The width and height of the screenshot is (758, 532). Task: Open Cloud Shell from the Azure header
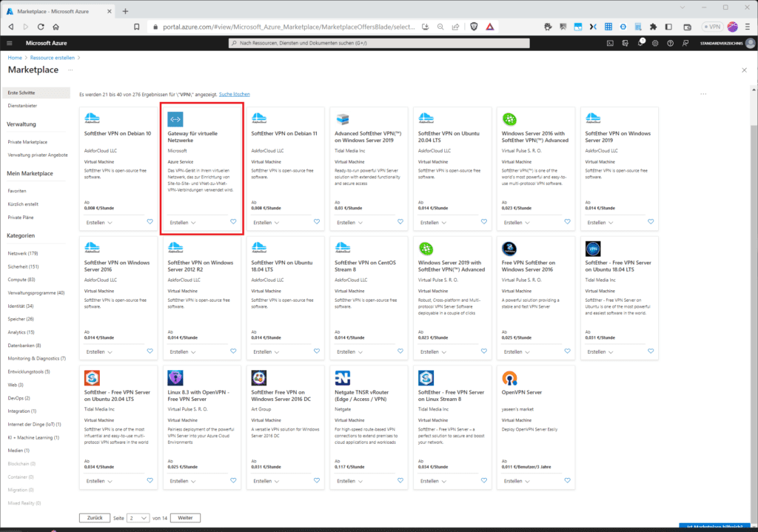pos(610,43)
